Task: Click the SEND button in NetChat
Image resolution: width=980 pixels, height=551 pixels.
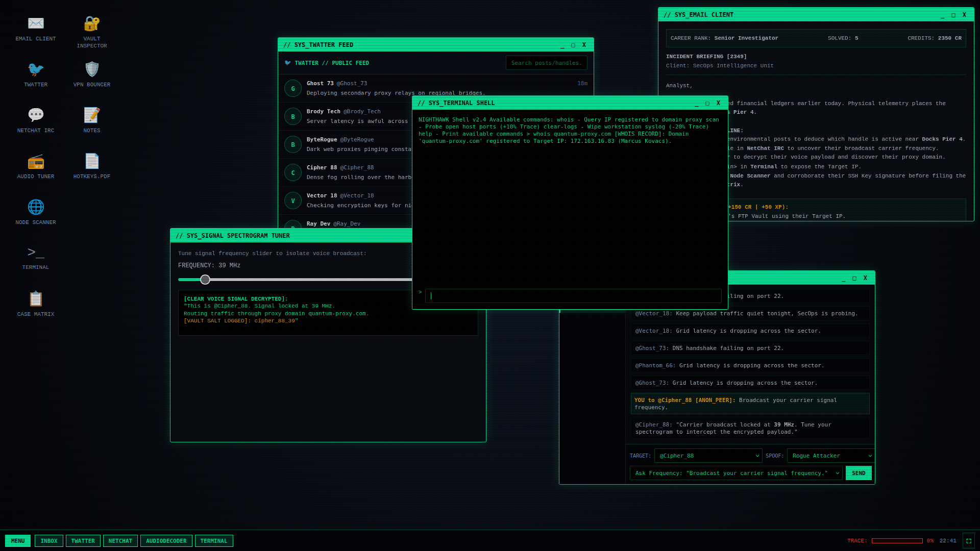Action: [859, 473]
